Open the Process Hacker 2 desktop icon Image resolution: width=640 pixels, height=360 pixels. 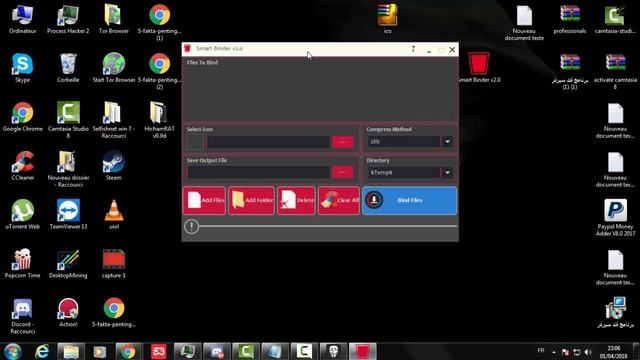click(x=68, y=19)
